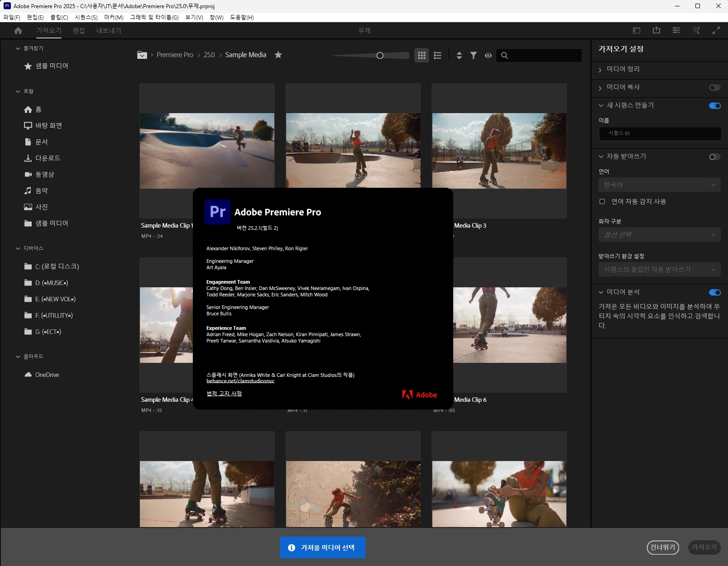Open the media filter funnel icon
The height and width of the screenshot is (566, 728).
(474, 55)
